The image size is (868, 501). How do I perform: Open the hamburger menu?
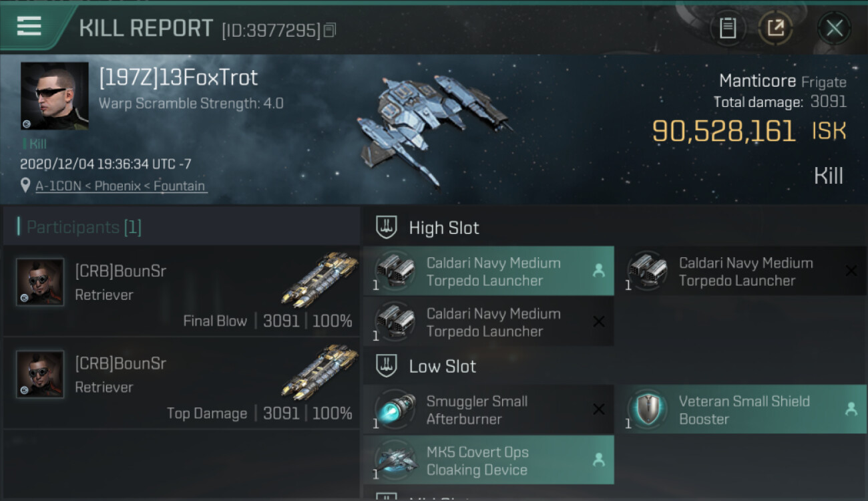click(29, 27)
